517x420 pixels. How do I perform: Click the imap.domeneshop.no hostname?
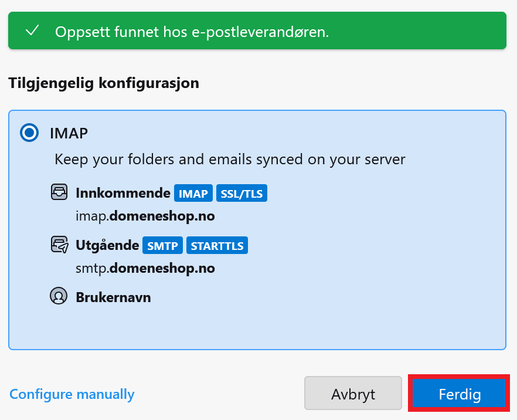(x=145, y=216)
